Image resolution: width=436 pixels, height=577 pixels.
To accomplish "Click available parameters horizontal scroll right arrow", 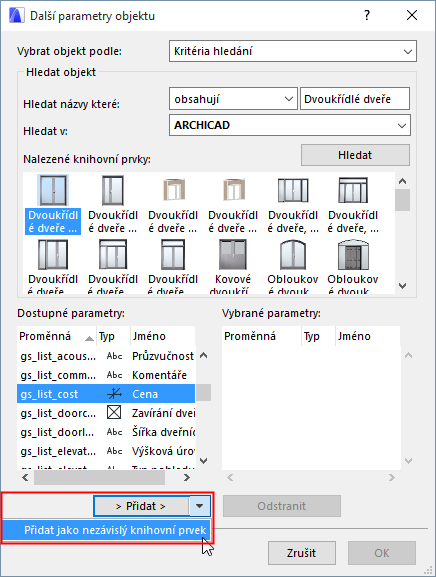I will tap(187, 478).
